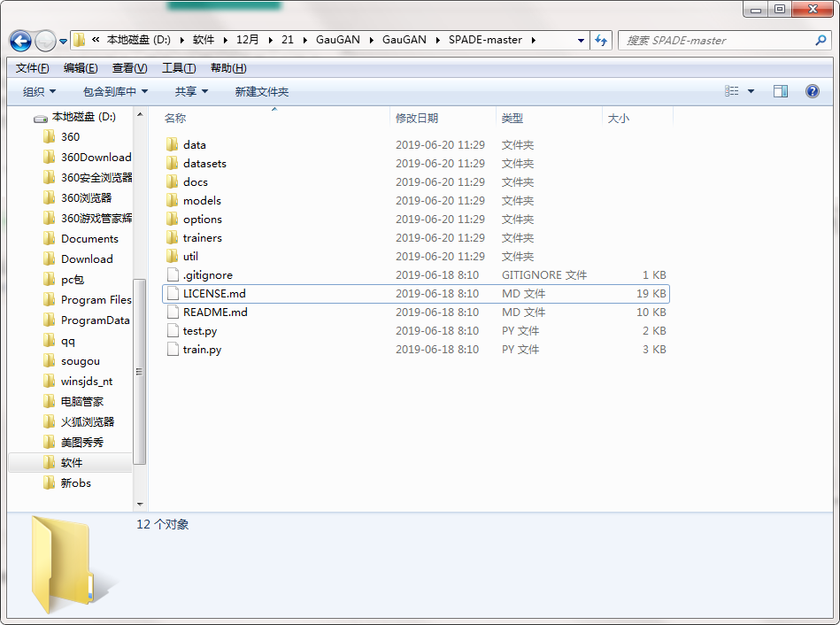840x625 pixels.
Task: Open recent pages dropdown next to Forward
Action: [x=63, y=42]
